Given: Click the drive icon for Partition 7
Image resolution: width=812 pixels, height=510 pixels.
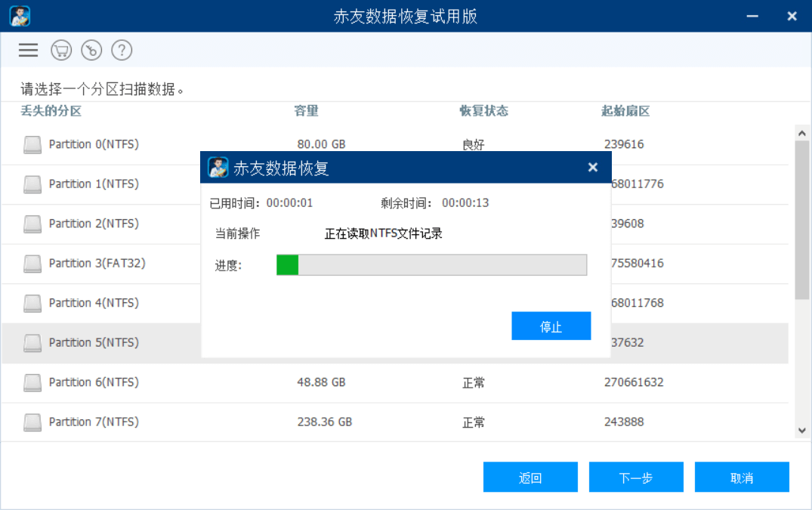Looking at the screenshot, I should [32, 422].
